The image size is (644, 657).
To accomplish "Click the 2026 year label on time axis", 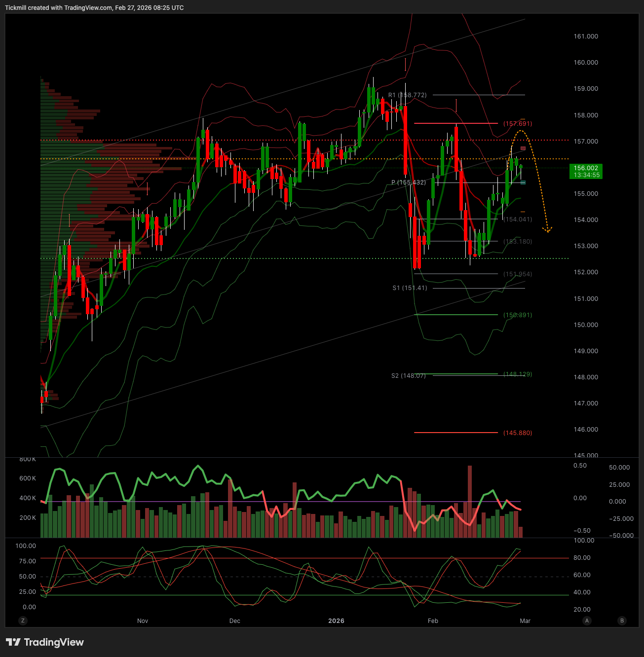I will tap(336, 620).
